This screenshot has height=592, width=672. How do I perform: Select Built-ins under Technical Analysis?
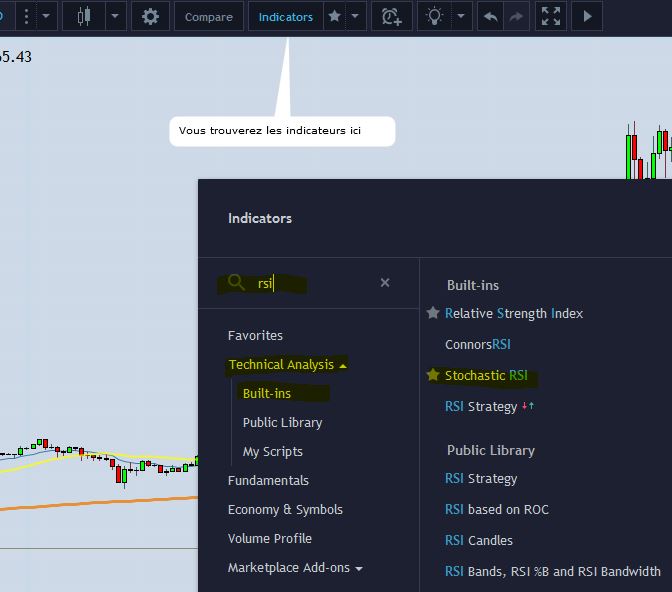pos(267,393)
